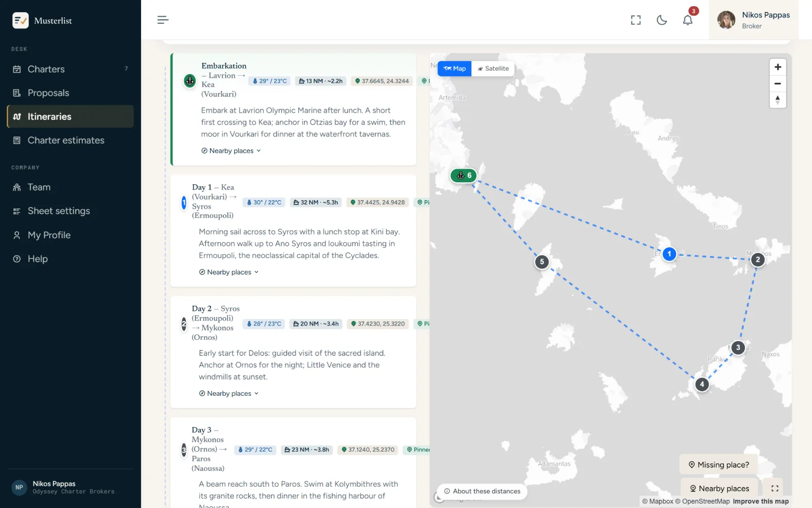Click the 13 NM · ~2.2h distance chip
812x508 pixels.
[320, 81]
